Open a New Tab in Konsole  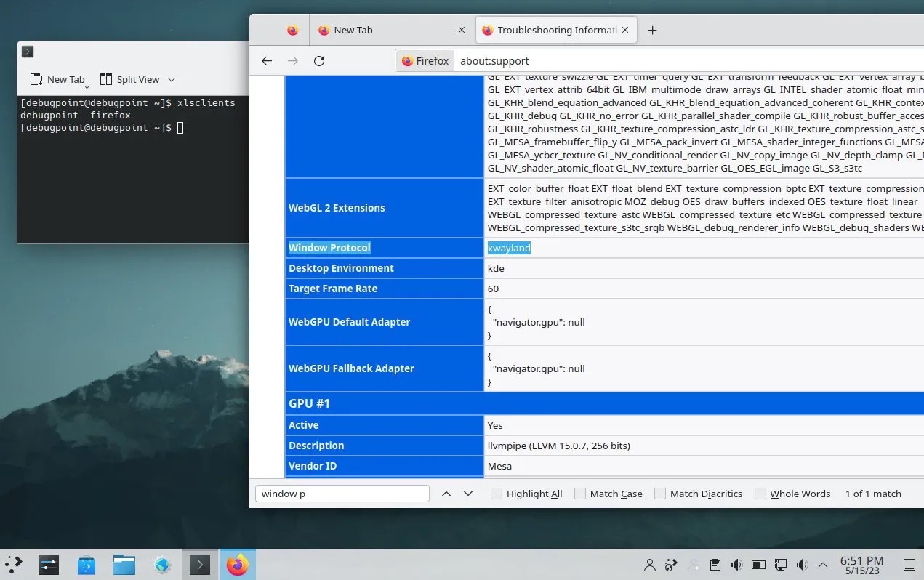[x=57, y=79]
